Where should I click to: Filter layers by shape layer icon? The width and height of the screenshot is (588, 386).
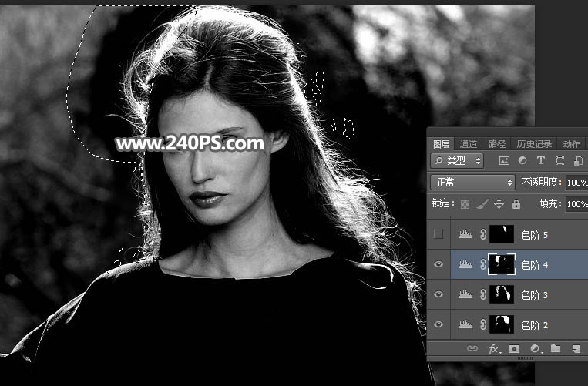(559, 161)
